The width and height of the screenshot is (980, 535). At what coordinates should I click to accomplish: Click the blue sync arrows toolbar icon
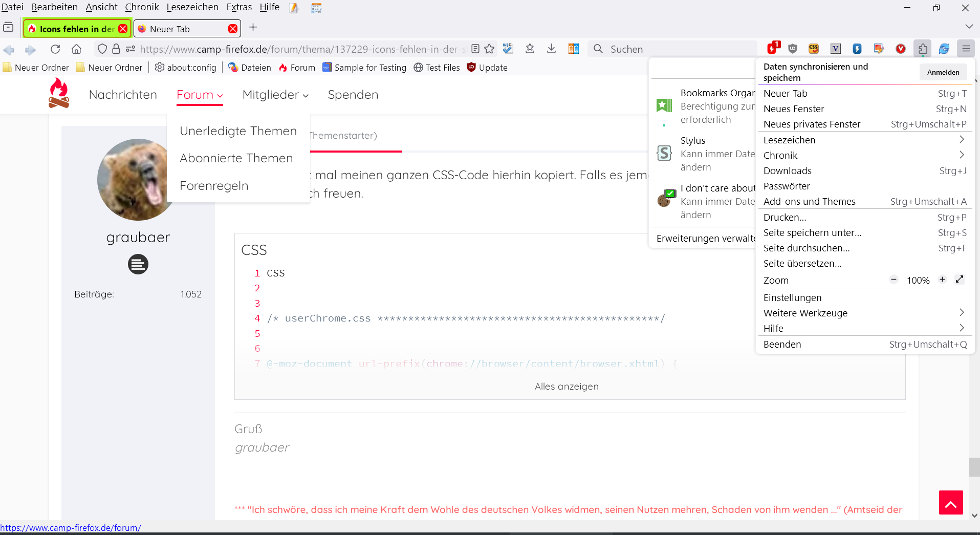tap(944, 49)
